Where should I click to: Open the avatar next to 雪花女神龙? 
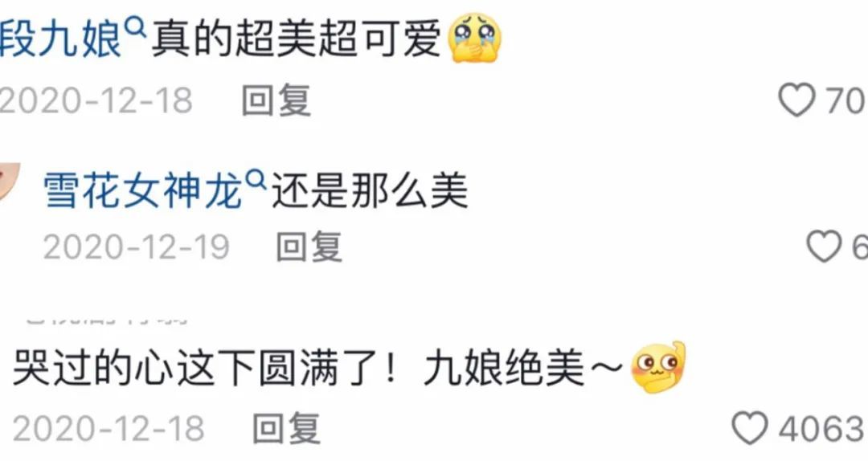click(x=9, y=181)
